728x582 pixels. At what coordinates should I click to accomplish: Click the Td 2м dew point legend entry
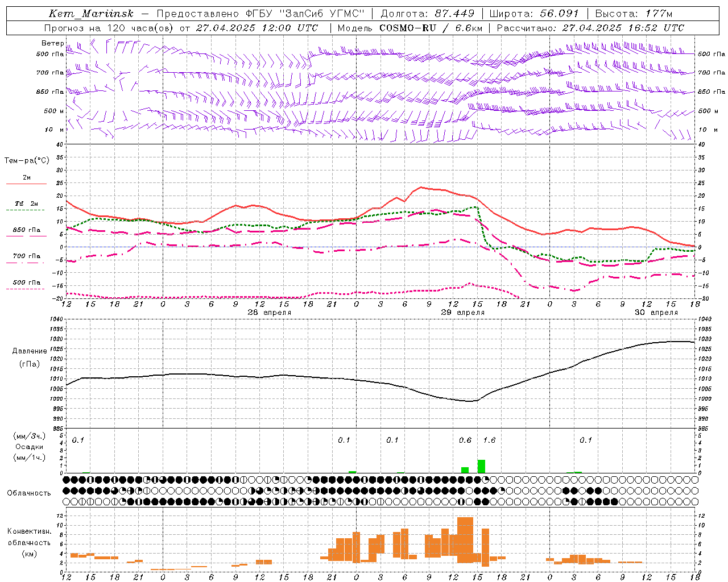click(x=26, y=203)
